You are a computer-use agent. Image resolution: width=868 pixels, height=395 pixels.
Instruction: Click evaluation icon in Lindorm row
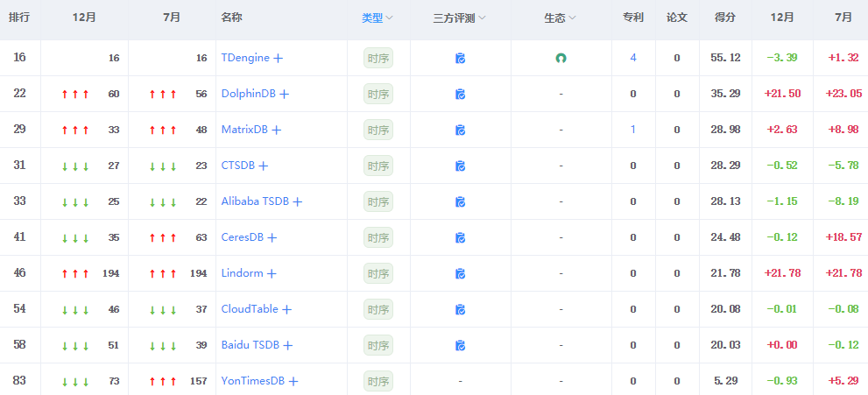coord(460,274)
